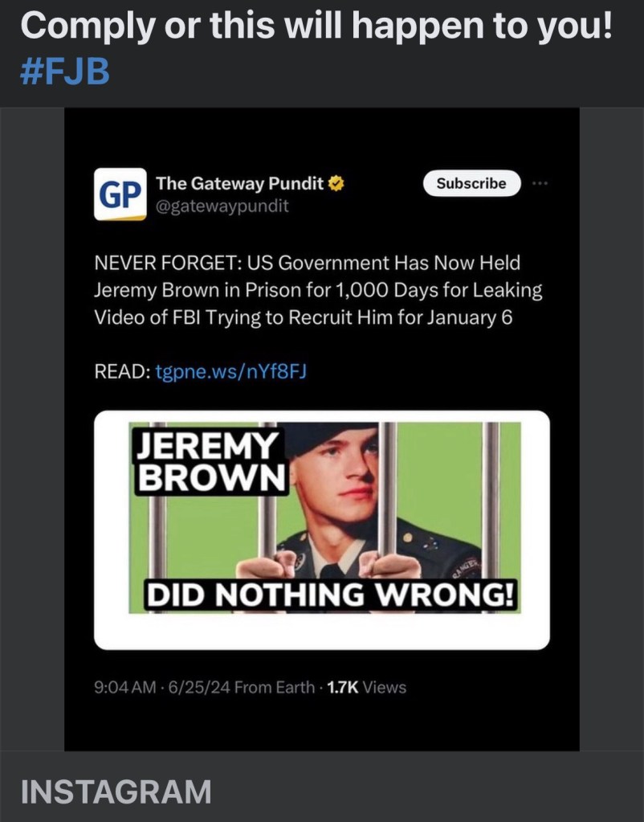Click the Subscribe button

471,183
